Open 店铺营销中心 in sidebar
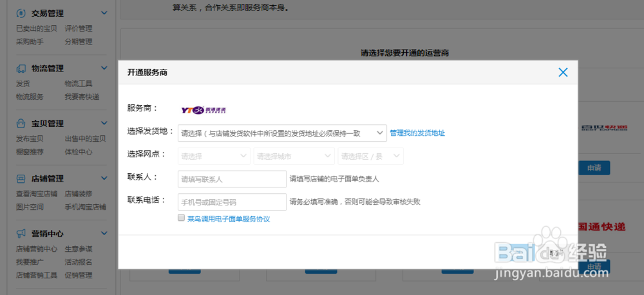 pyautogui.click(x=37, y=249)
